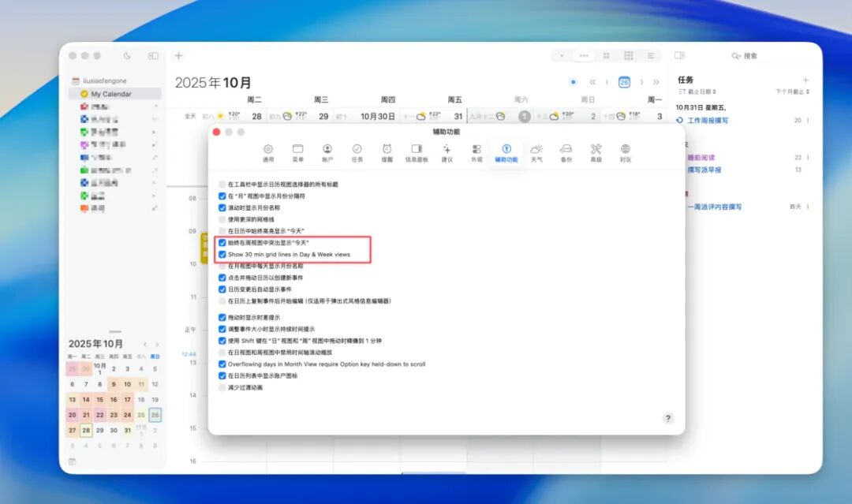This screenshot has width=852, height=504.
Task: Open task 撰写派早报
Action: [x=704, y=170]
